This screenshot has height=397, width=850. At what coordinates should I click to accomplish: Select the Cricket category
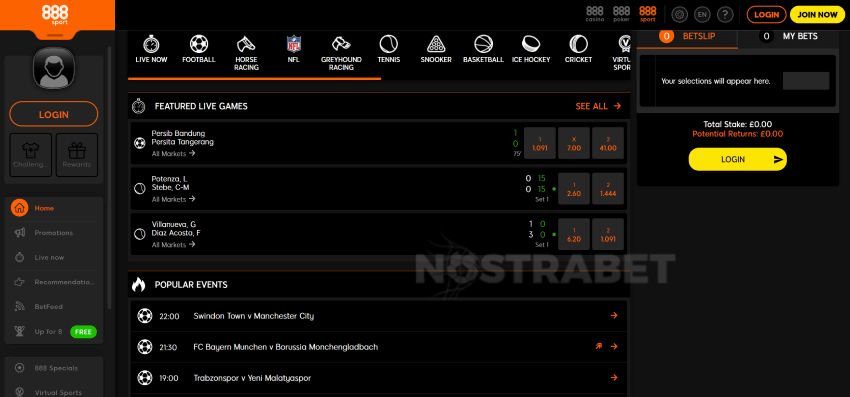tap(578, 49)
